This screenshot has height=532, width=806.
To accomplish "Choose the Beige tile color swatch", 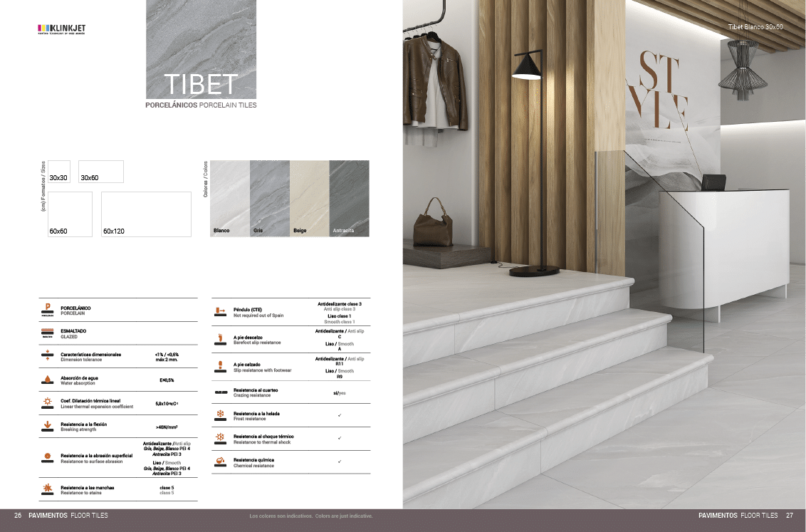I will tap(310, 198).
